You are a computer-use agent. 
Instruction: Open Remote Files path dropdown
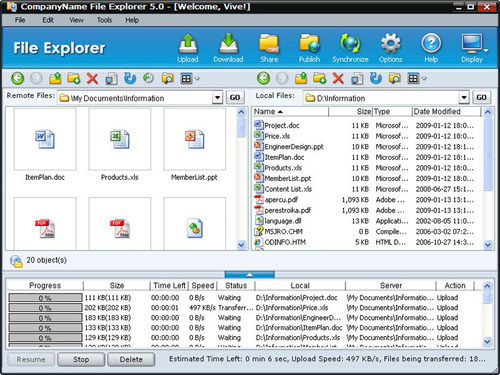(217, 98)
